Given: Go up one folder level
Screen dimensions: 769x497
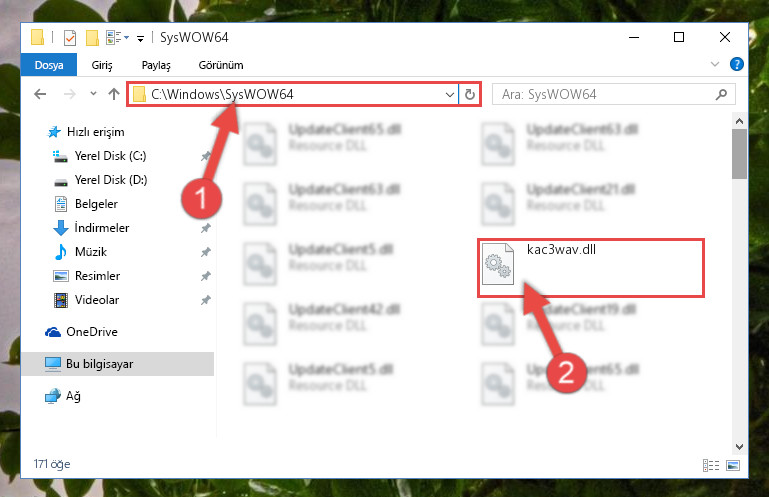Looking at the screenshot, I should tap(114, 94).
